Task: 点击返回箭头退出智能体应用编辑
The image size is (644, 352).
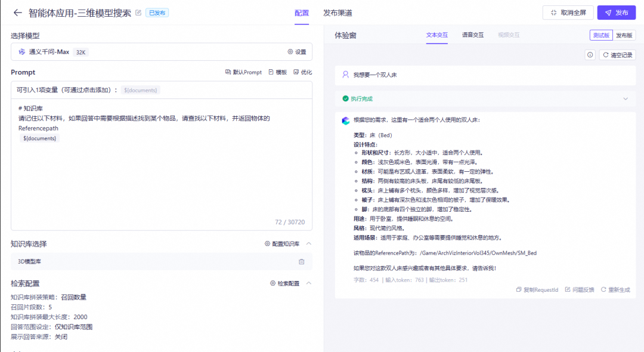Action: [17, 12]
